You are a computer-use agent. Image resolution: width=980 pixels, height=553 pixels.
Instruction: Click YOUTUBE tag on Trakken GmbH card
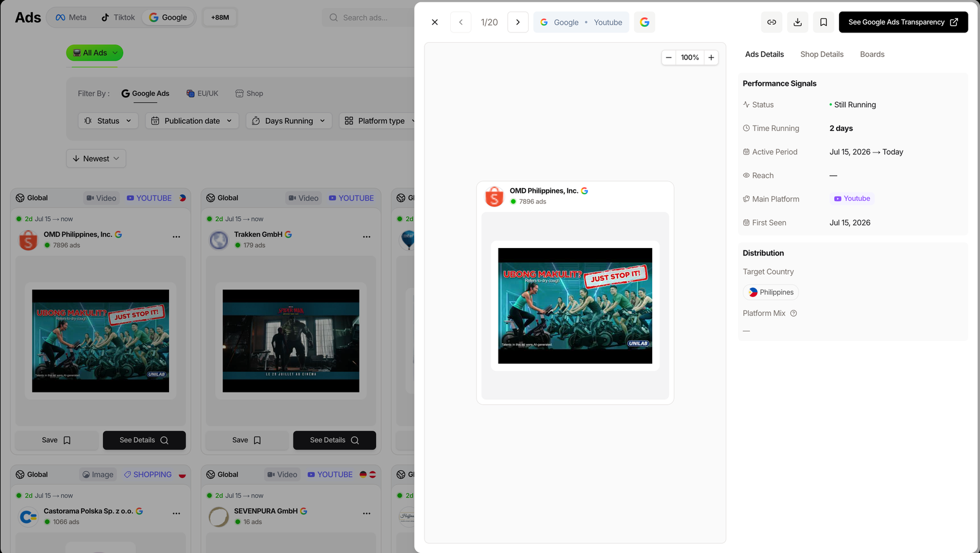[352, 198]
